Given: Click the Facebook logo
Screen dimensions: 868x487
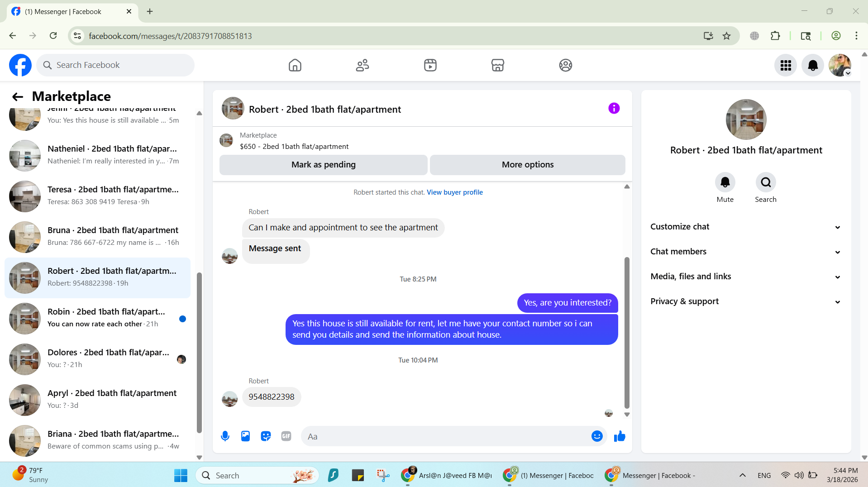Looking at the screenshot, I should coord(20,65).
